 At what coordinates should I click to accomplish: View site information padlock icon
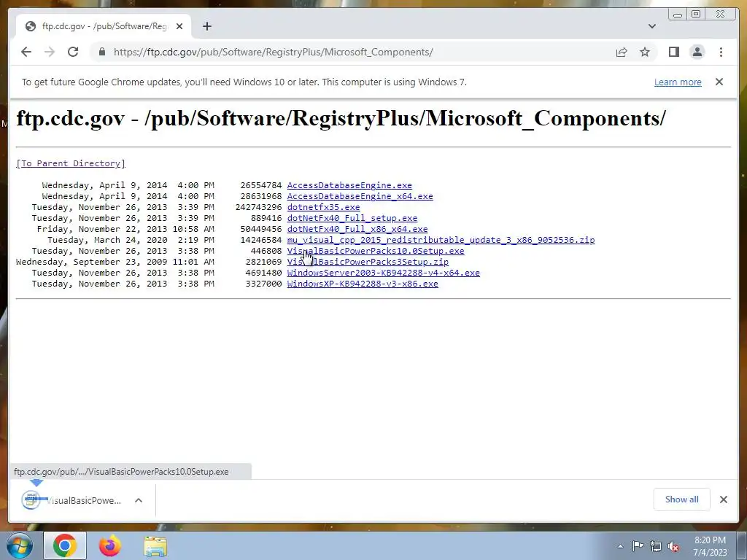coord(101,52)
